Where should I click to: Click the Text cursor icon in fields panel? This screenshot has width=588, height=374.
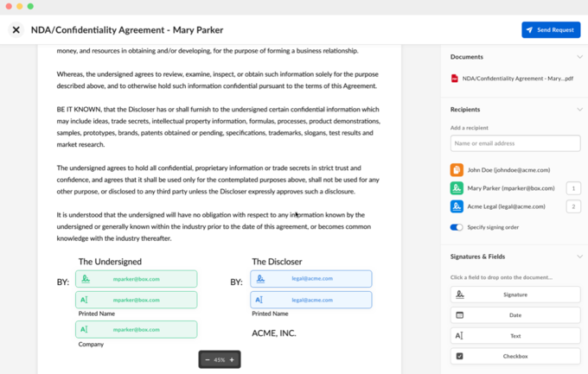pos(459,336)
